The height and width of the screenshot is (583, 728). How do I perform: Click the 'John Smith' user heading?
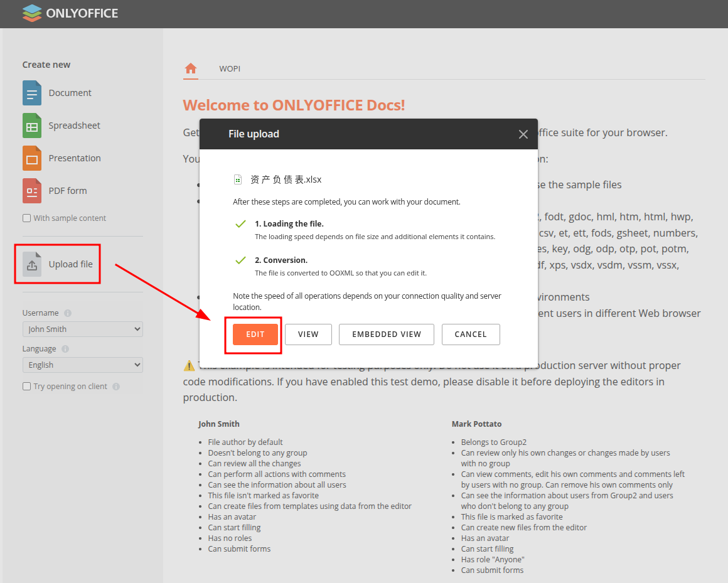218,424
